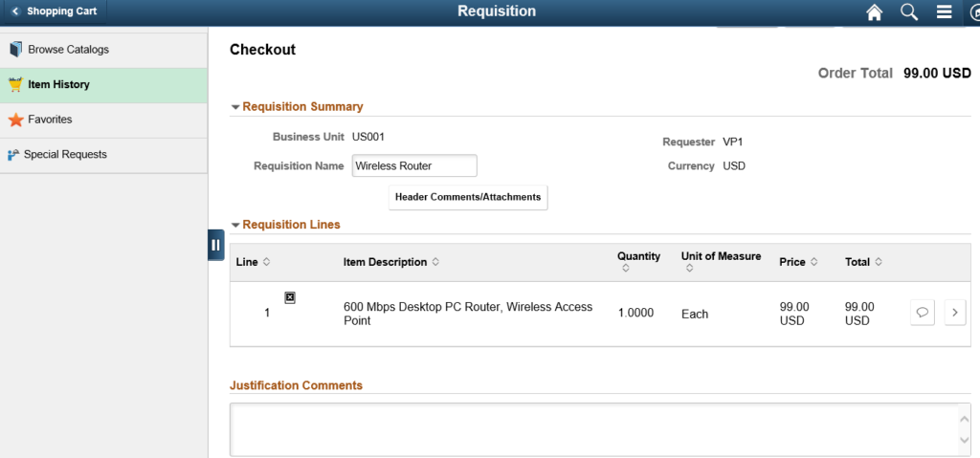980x458 pixels.
Task: Open Header Comments/Attachments
Action: 468,197
